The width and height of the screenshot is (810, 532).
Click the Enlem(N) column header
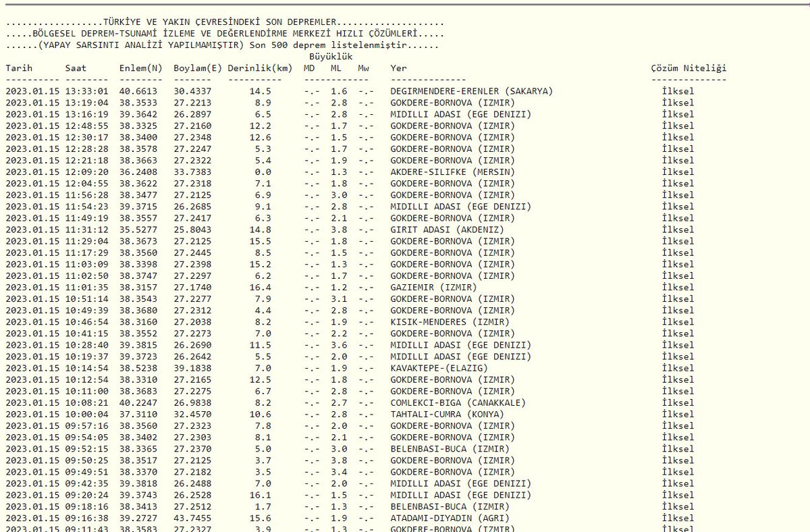point(141,68)
